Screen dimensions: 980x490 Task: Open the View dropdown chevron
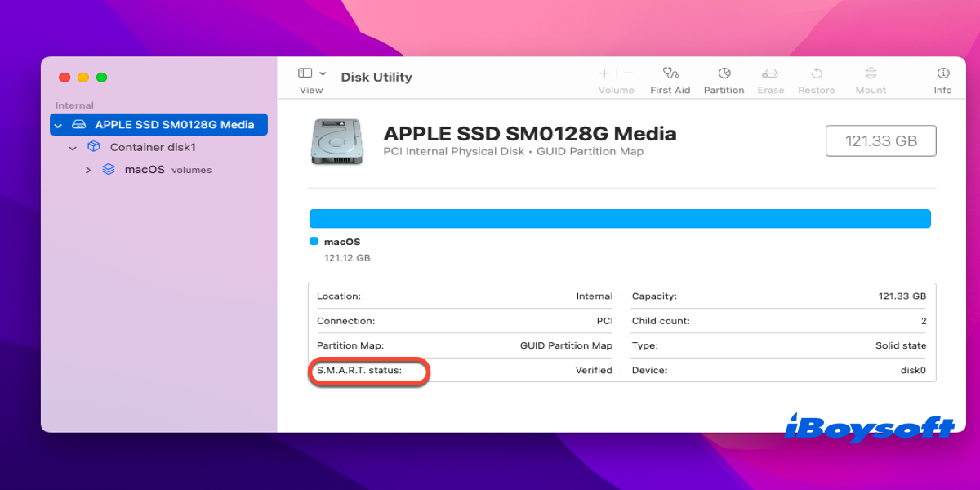[323, 73]
